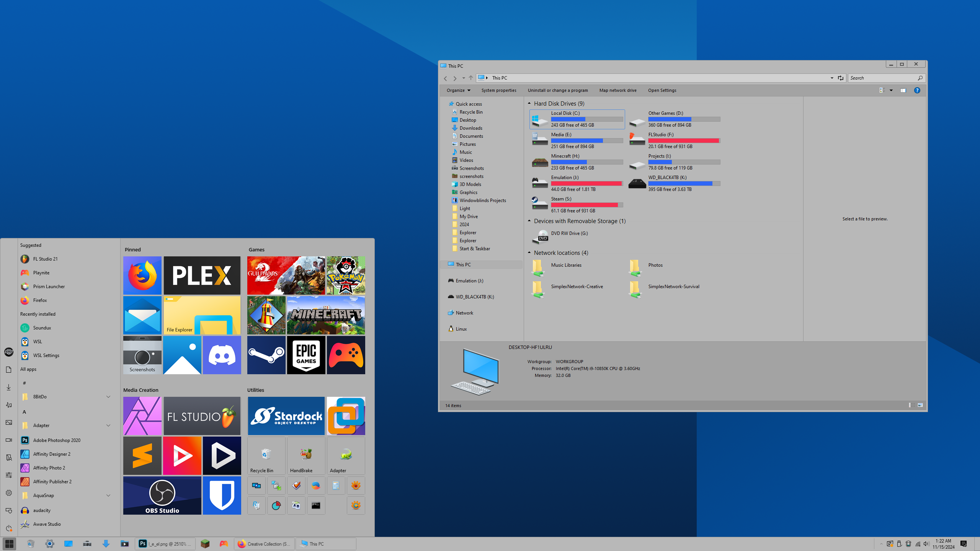This screenshot has height=551, width=980.
Task: Open the address bar history dropdown
Action: pyautogui.click(x=832, y=78)
